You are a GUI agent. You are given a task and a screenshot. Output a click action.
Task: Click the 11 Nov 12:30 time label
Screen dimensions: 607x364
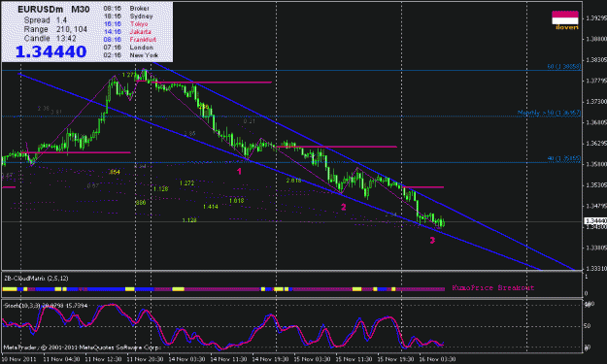103,359
